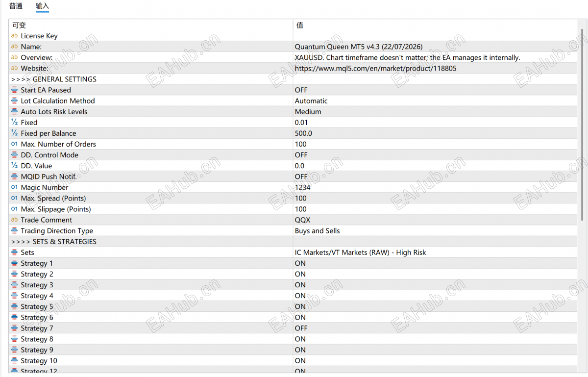This screenshot has width=588, height=377.
Task: Toggle the DD. Control Mode OFF value
Action: 435,155
